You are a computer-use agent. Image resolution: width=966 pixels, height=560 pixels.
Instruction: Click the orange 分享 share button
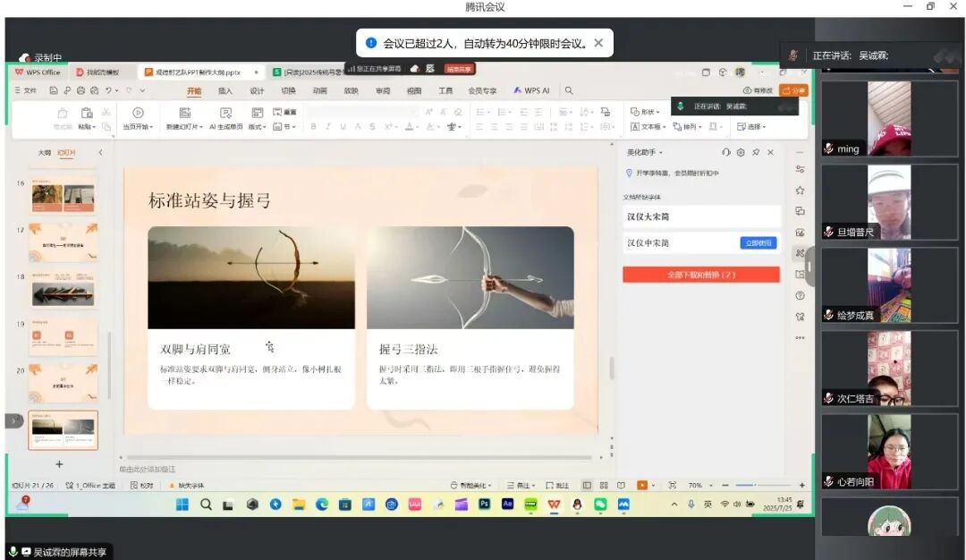point(793,90)
